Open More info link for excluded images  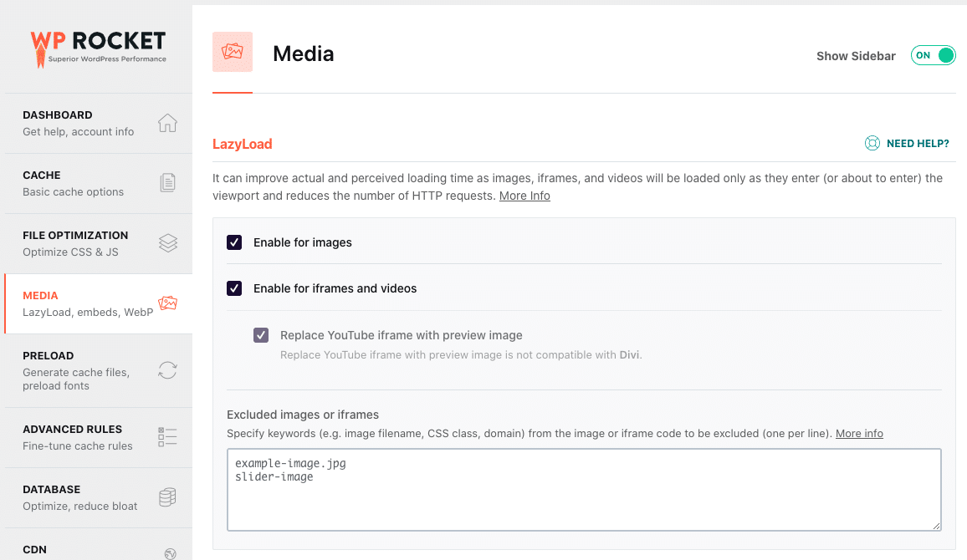859,434
